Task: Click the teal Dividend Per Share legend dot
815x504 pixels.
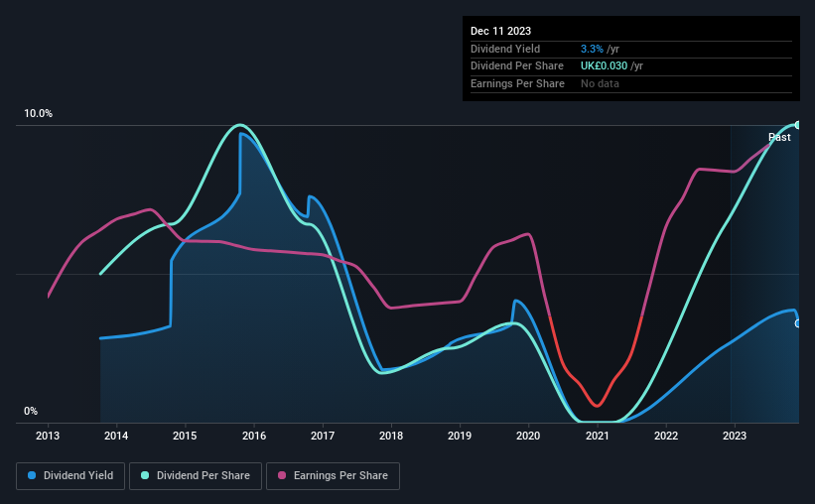Action: [145, 475]
